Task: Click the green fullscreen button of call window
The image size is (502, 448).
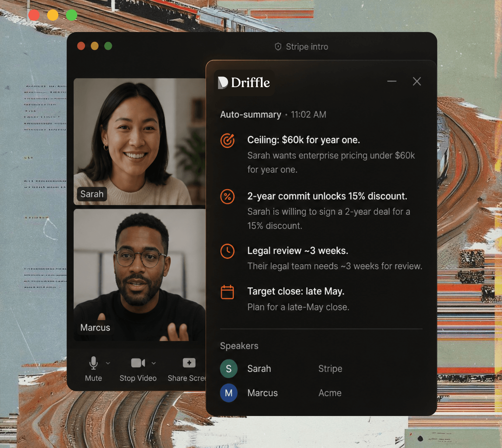Action: pos(108,46)
